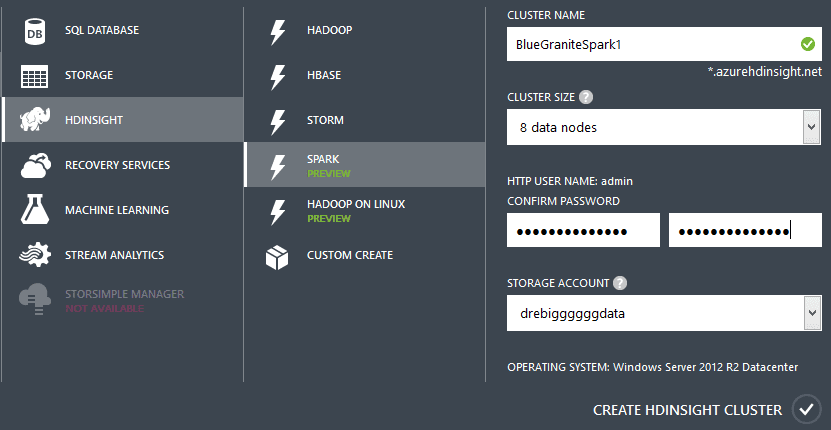Open the Storage Account dropdown arrow
831x430 pixels.
coord(811,313)
